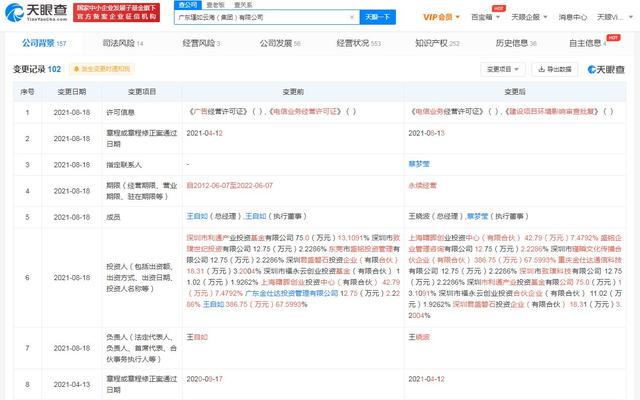Switch to the 司法风险 tab
The image size is (640, 400).
click(123, 43)
